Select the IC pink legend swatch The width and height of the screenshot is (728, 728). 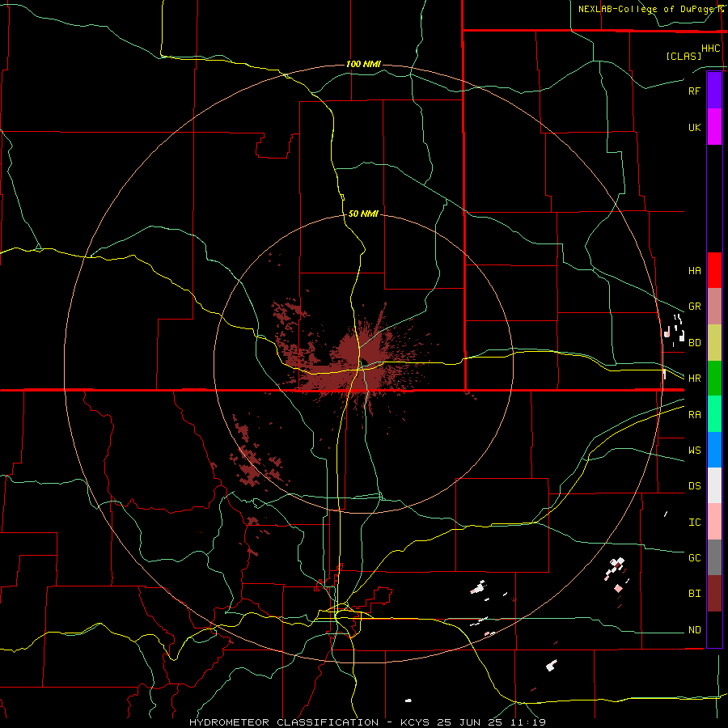coord(714,522)
